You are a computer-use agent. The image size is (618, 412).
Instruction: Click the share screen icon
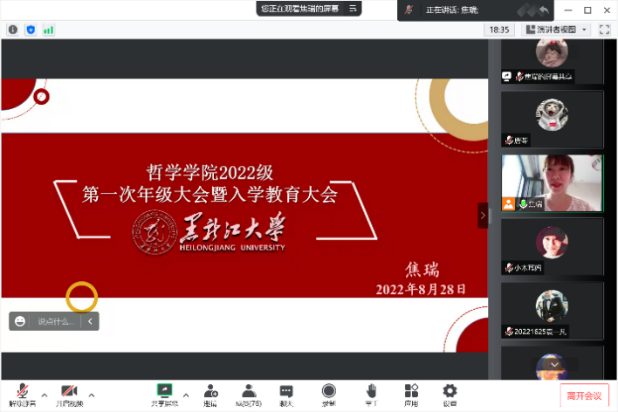(x=164, y=391)
